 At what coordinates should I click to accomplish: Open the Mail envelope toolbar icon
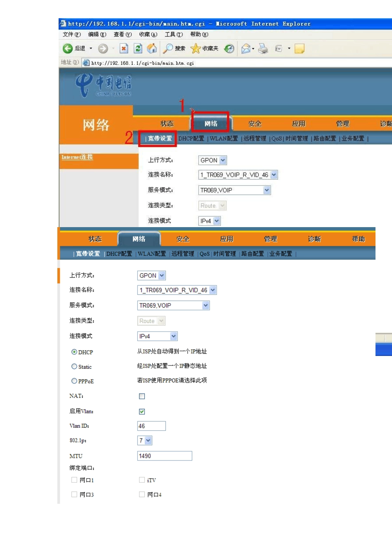(246, 49)
